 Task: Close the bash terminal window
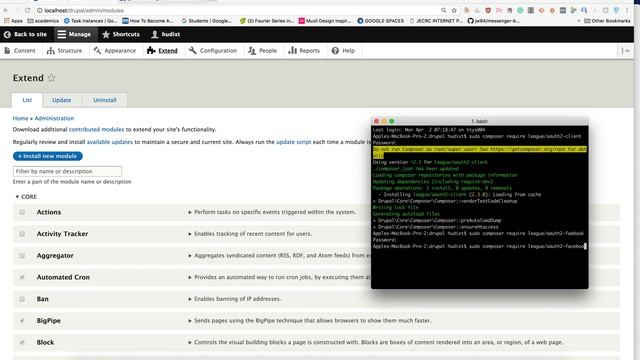tap(376, 121)
